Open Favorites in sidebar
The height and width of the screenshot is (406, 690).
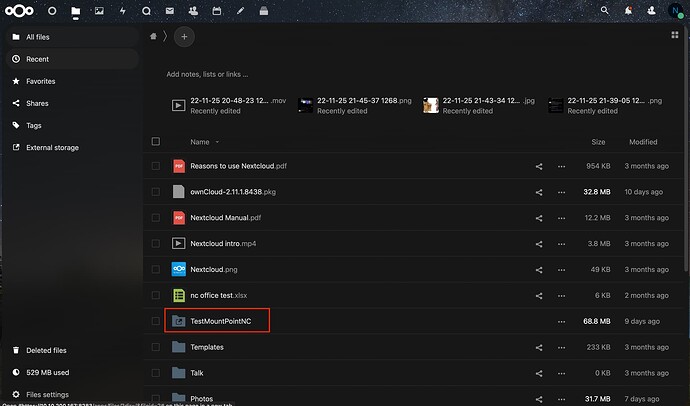point(73,81)
